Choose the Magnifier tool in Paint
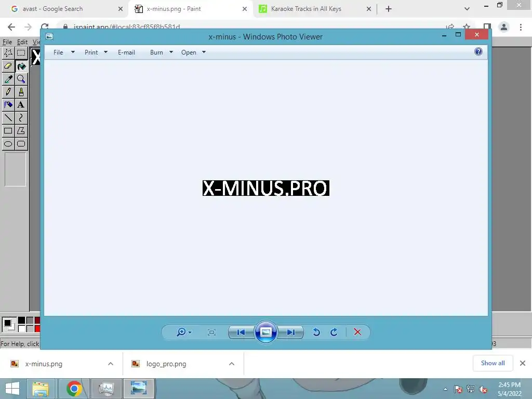Viewport: 532px width, 399px height. tap(21, 79)
